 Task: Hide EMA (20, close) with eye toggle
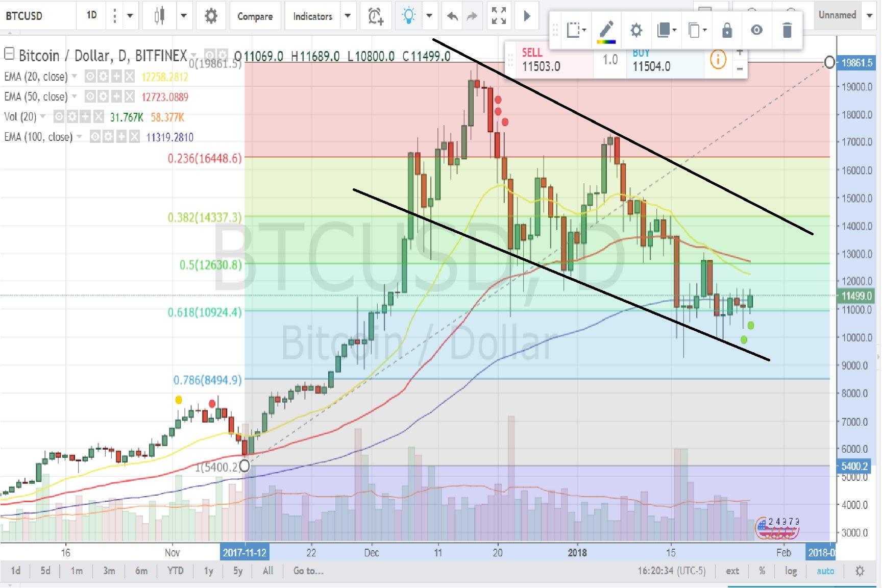pos(90,77)
